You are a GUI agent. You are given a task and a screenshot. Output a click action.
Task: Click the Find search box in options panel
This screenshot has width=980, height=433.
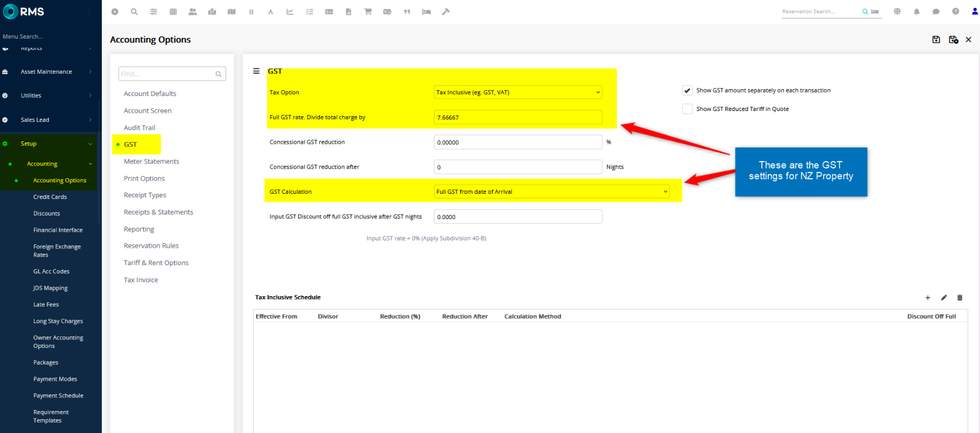pos(172,74)
